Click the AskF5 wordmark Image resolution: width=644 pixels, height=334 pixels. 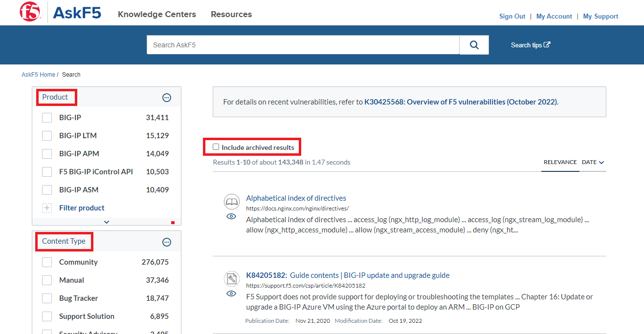click(x=77, y=13)
